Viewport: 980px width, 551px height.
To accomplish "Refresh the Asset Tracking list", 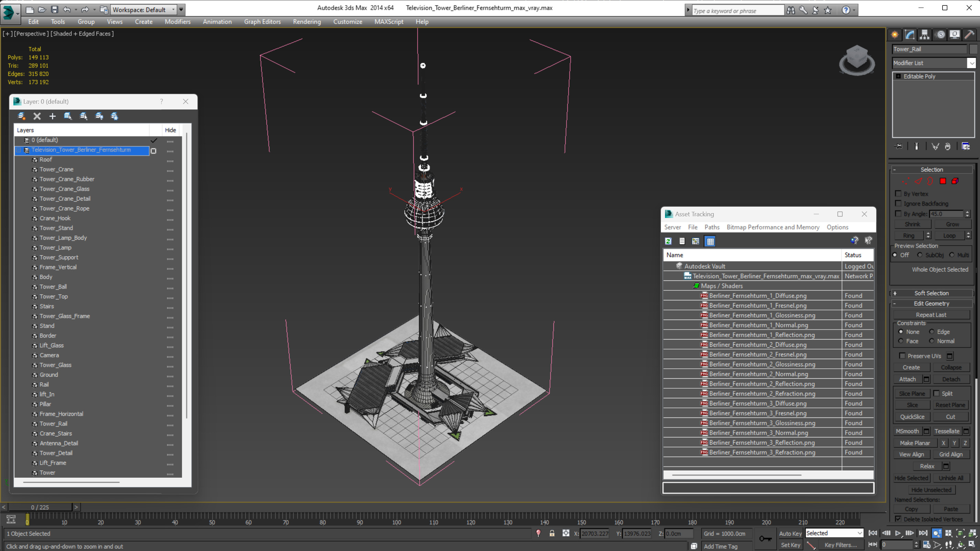I will click(668, 241).
